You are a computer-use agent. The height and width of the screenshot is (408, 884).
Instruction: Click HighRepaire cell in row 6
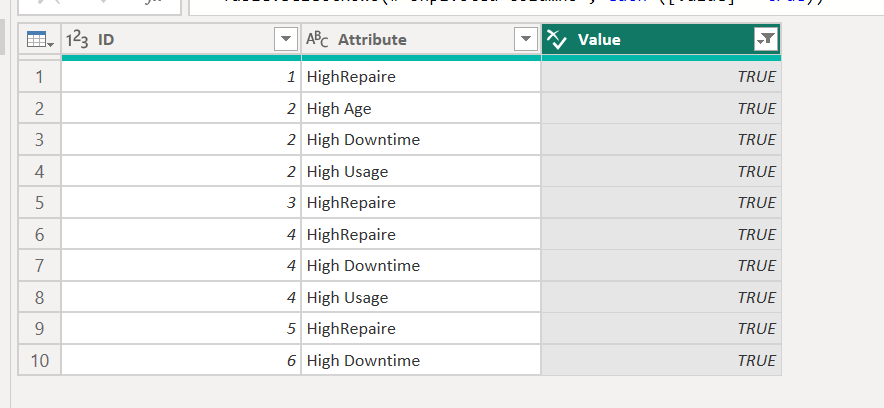(421, 234)
